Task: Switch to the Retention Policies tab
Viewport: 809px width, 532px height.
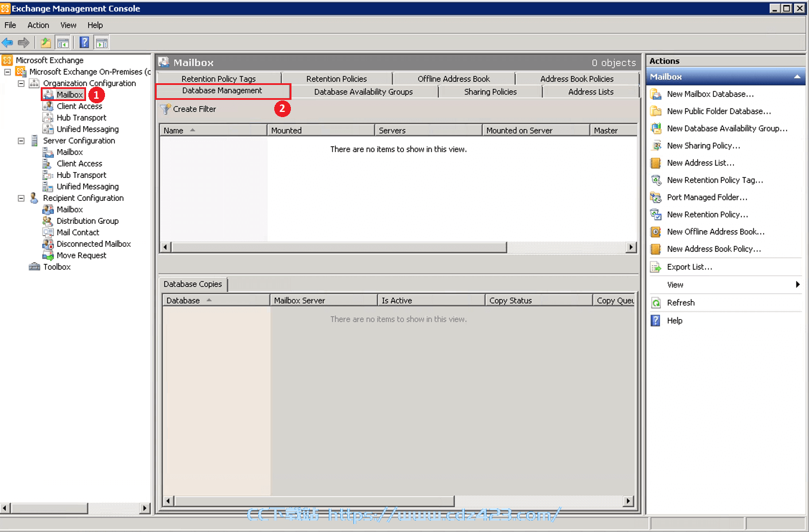Action: (x=337, y=79)
